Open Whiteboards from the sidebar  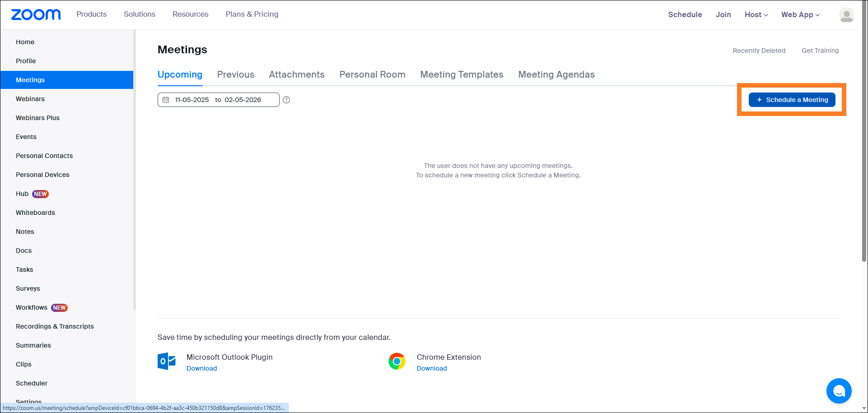tap(35, 213)
